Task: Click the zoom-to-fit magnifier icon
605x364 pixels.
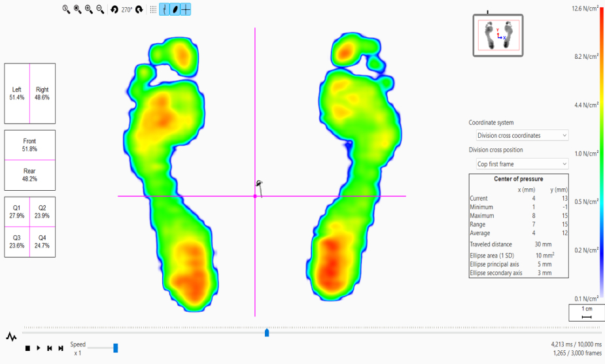Action: point(77,9)
